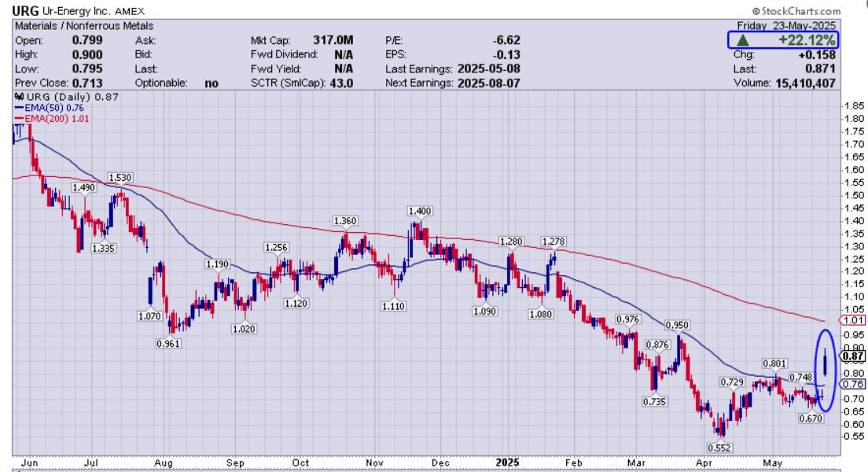Click the chart-type icon beside URG (Daily)
868x472 pixels.
coord(20,97)
